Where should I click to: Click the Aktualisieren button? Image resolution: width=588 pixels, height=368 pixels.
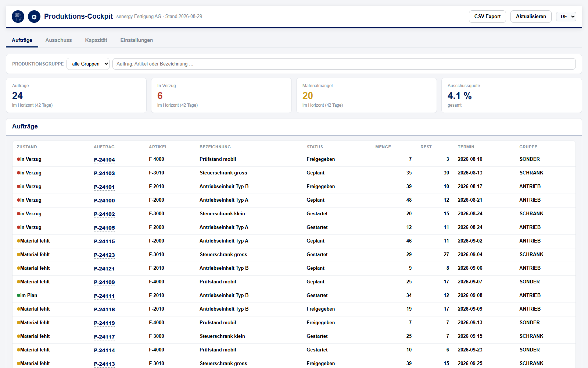point(531,17)
